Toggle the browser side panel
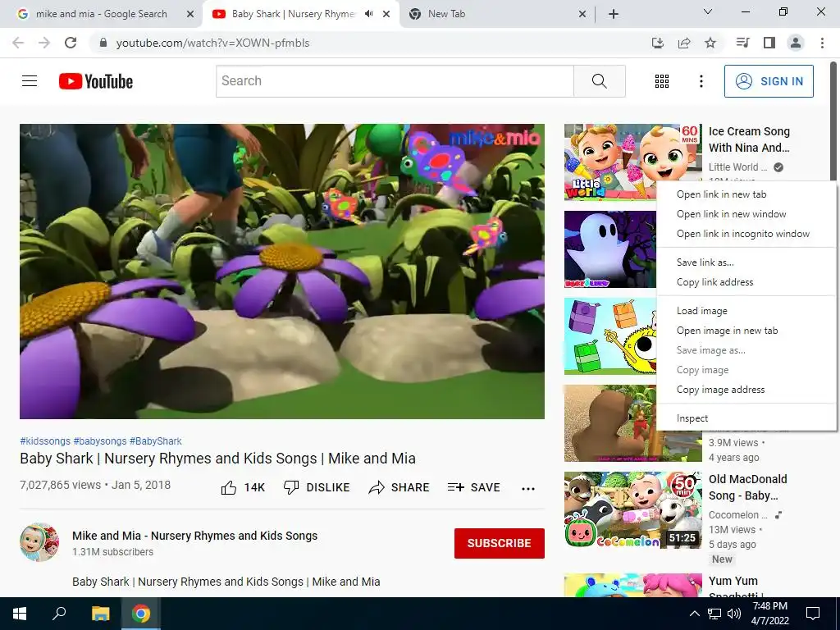This screenshot has height=630, width=840. coord(769,43)
